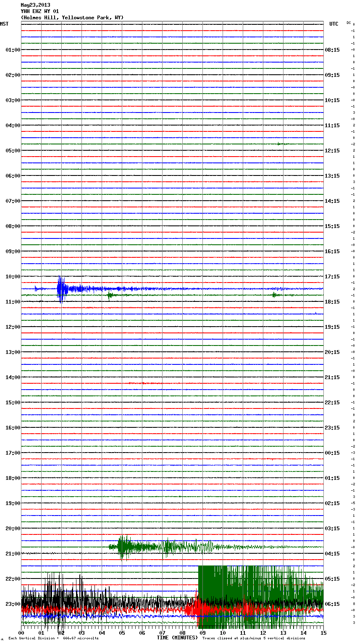Click the 06:15 UTC time label
Viewport: 357px width, 644px height.
pyautogui.click(x=332, y=604)
